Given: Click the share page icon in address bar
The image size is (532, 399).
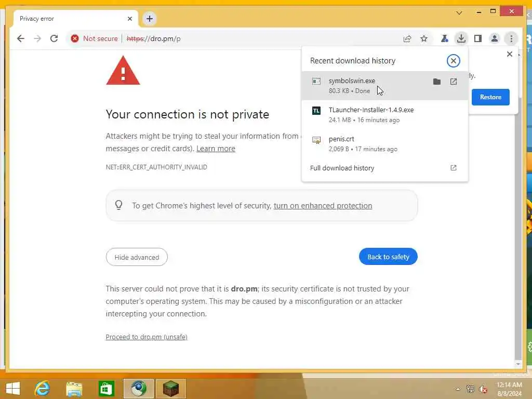Looking at the screenshot, I should [407, 38].
